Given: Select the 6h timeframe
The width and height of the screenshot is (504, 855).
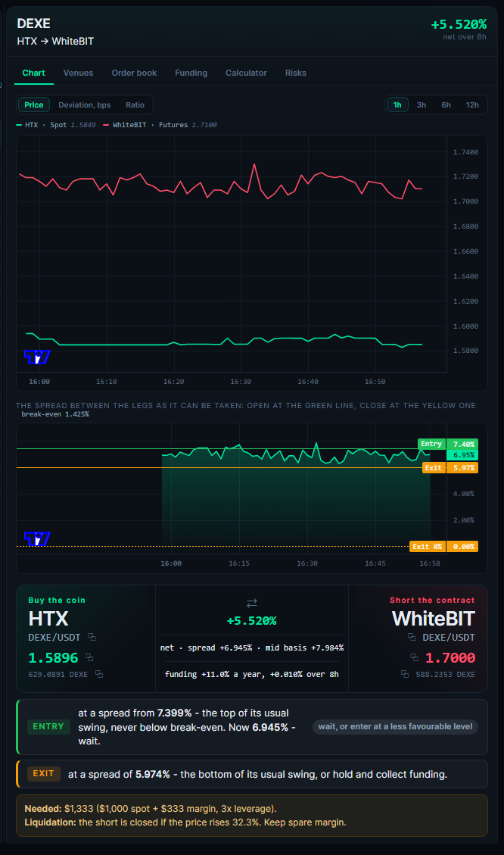Looking at the screenshot, I should pyautogui.click(x=446, y=105).
